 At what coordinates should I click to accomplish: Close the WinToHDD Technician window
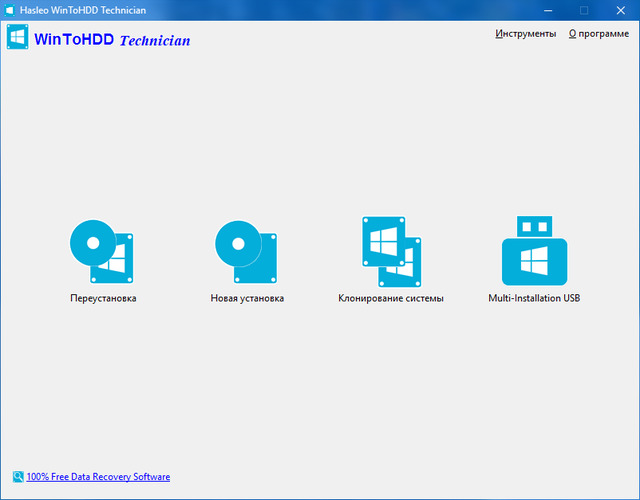click(622, 10)
